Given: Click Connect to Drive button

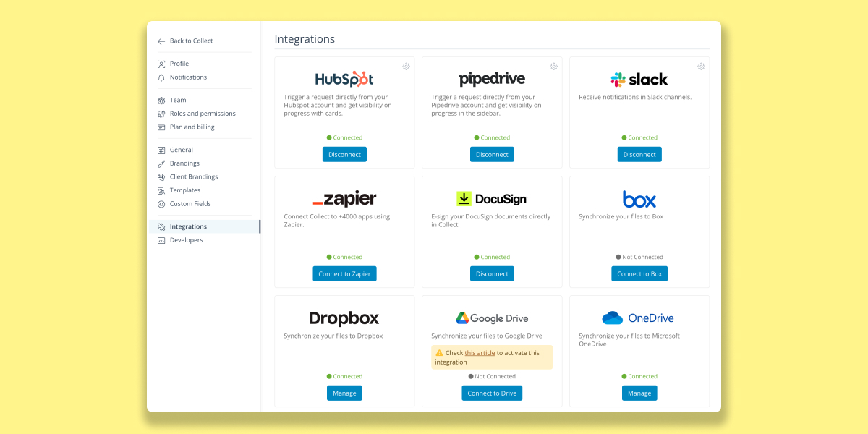Looking at the screenshot, I should click(x=492, y=393).
